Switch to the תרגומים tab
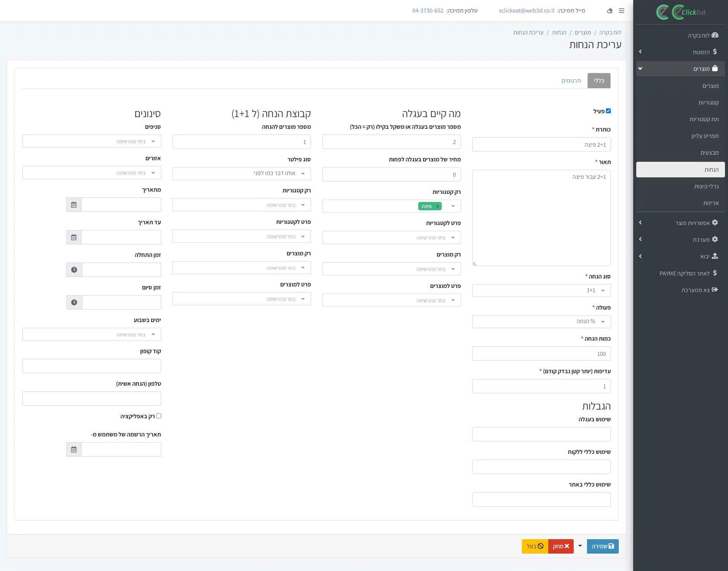This screenshot has height=571, width=728. click(571, 81)
